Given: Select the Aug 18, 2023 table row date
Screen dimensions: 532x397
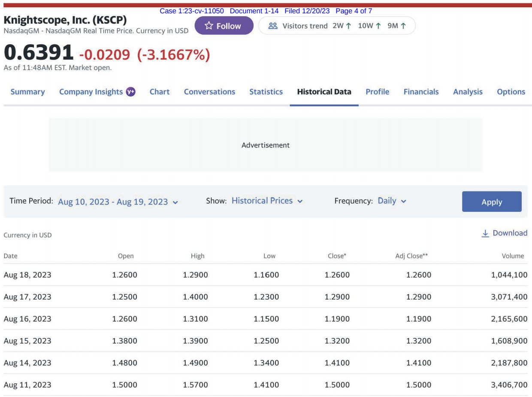Looking at the screenshot, I should pos(27,275).
